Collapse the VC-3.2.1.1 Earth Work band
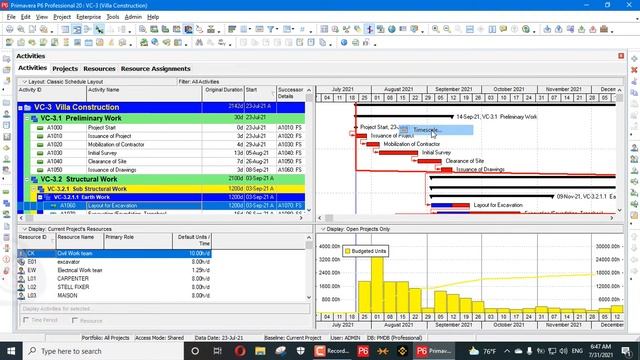This screenshot has height=360, width=640. pos(40,197)
